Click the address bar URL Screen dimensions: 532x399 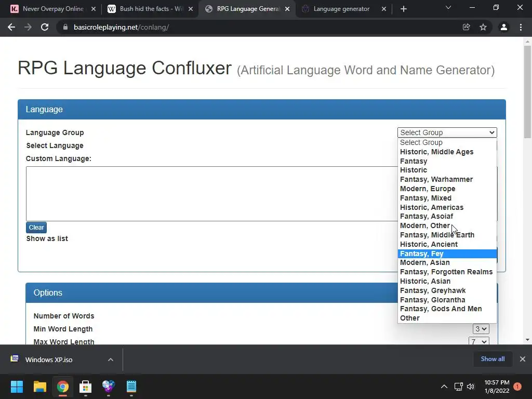click(x=121, y=27)
